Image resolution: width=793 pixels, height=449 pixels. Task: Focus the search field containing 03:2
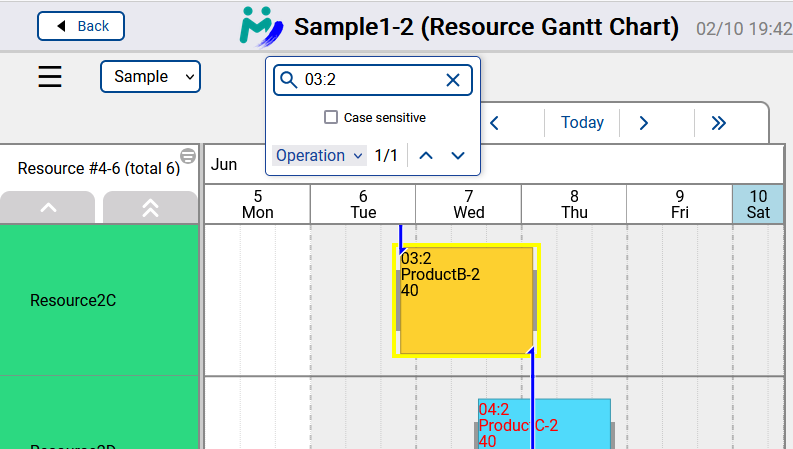click(372, 80)
